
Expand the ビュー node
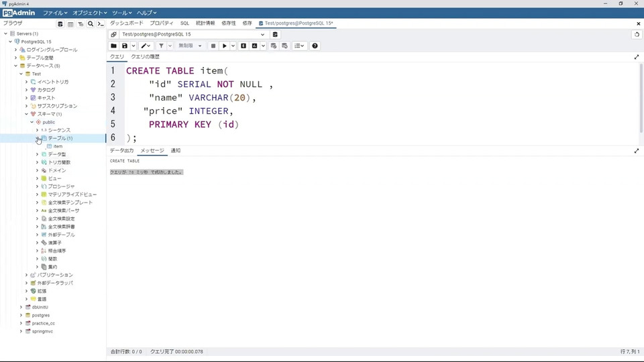[38, 178]
